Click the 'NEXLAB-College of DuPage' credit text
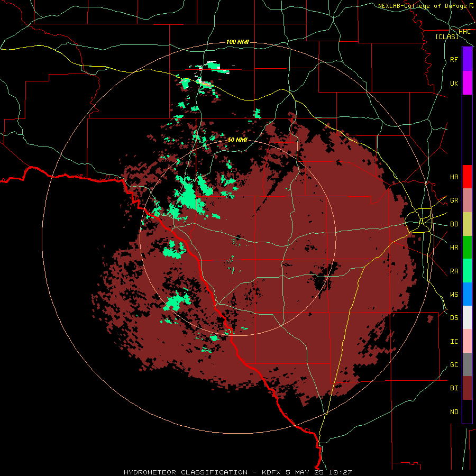The height and width of the screenshot is (476, 476). click(422, 6)
